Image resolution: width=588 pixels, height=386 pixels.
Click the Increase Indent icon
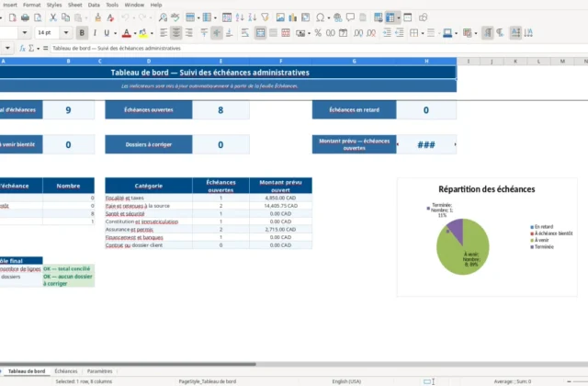click(387, 33)
